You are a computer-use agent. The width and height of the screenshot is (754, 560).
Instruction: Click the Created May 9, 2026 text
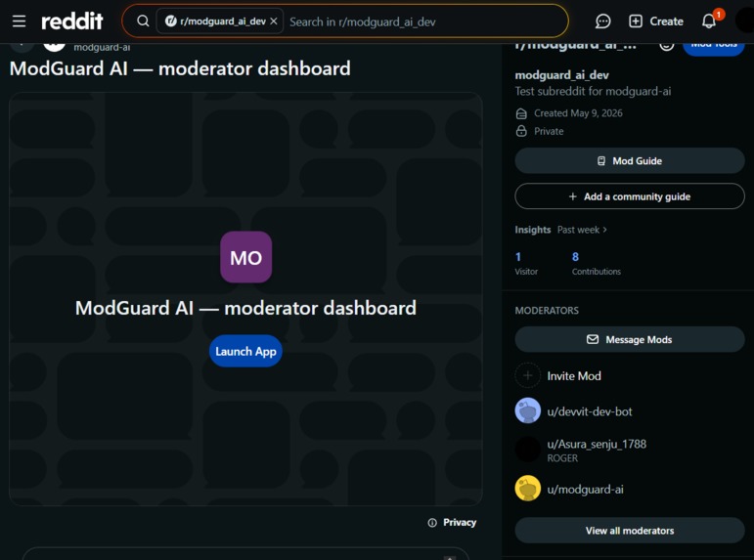(578, 113)
